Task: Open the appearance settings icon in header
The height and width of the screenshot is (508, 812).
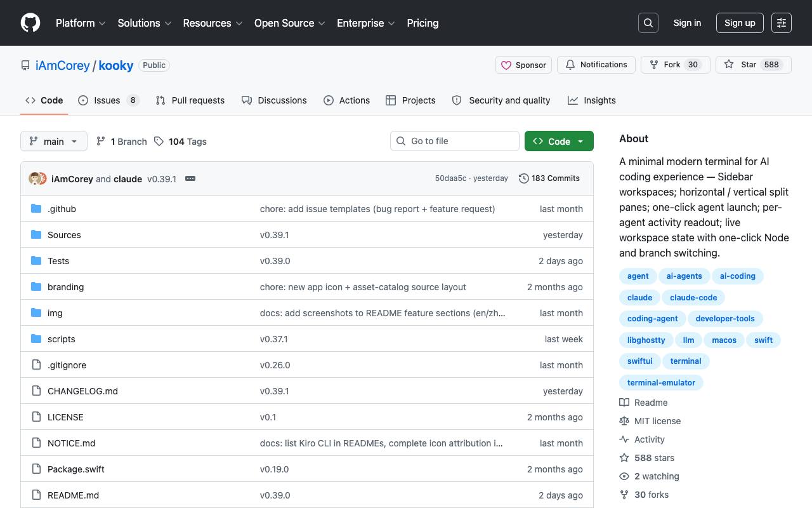Action: click(x=782, y=23)
